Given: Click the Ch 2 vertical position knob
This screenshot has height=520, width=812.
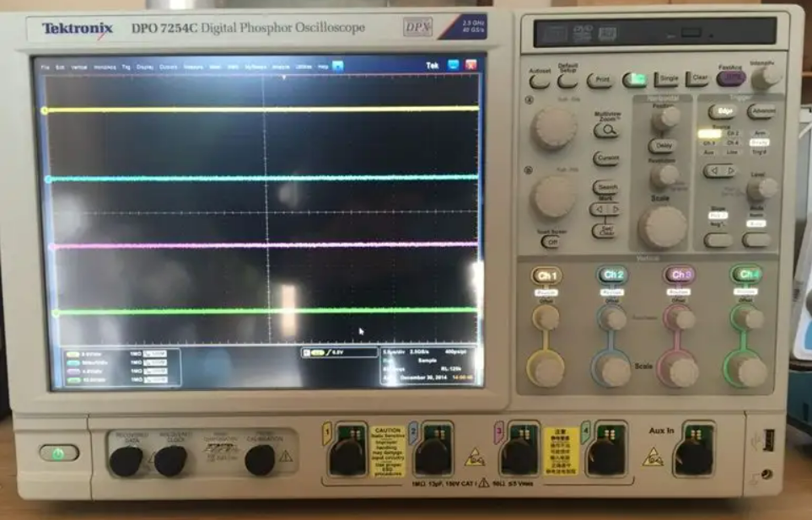Looking at the screenshot, I should pyautogui.click(x=613, y=318).
